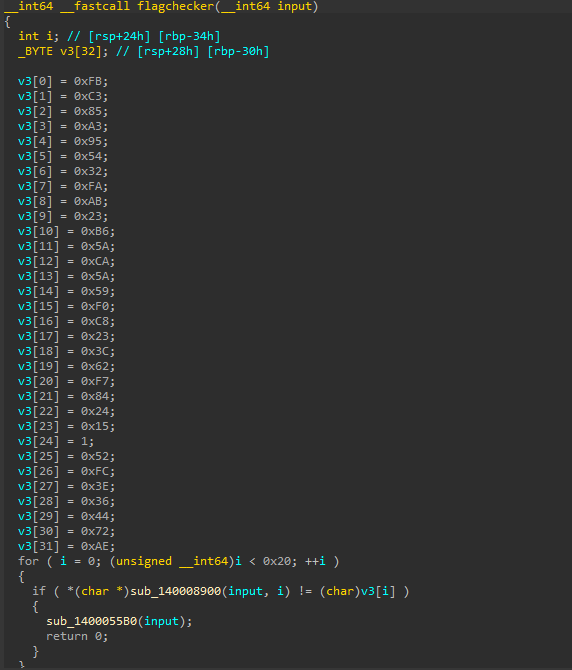572x670 pixels.
Task: Click the (char)v3[i] cast expression
Action: (358, 591)
